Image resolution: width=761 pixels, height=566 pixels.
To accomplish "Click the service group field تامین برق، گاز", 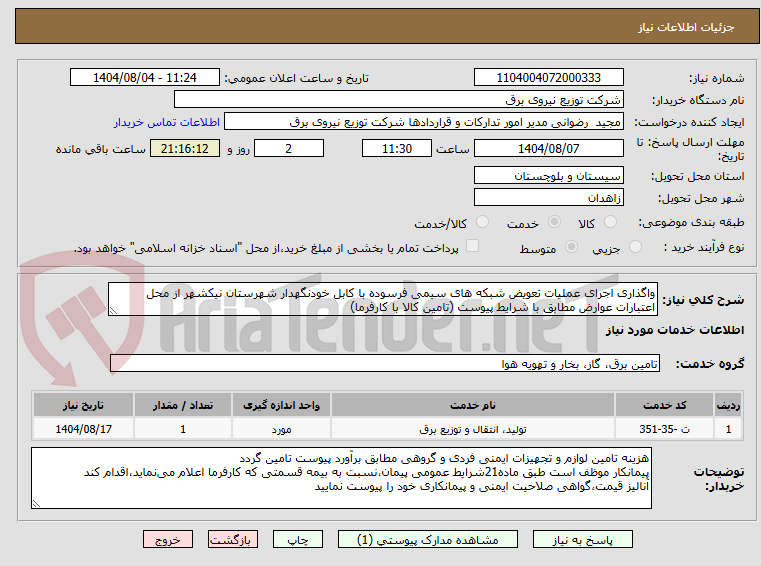I will (385, 363).
